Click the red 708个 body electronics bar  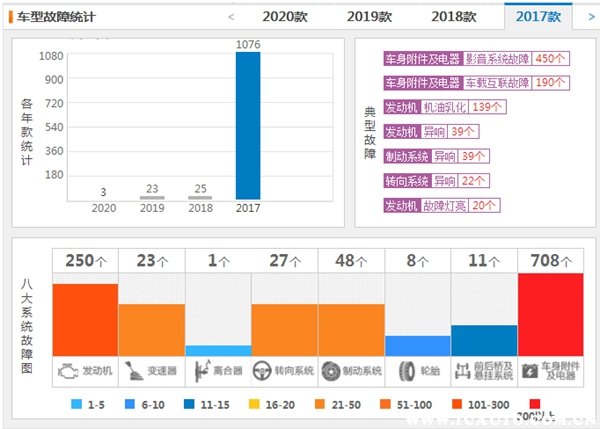point(550,310)
